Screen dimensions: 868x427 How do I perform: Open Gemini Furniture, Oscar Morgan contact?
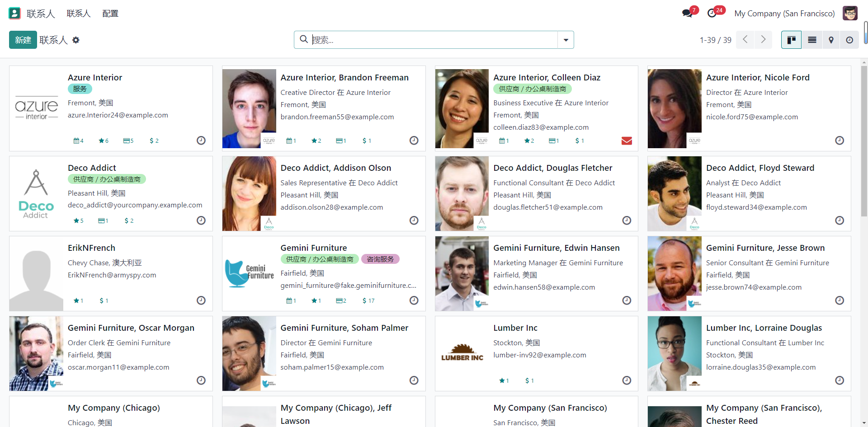131,328
